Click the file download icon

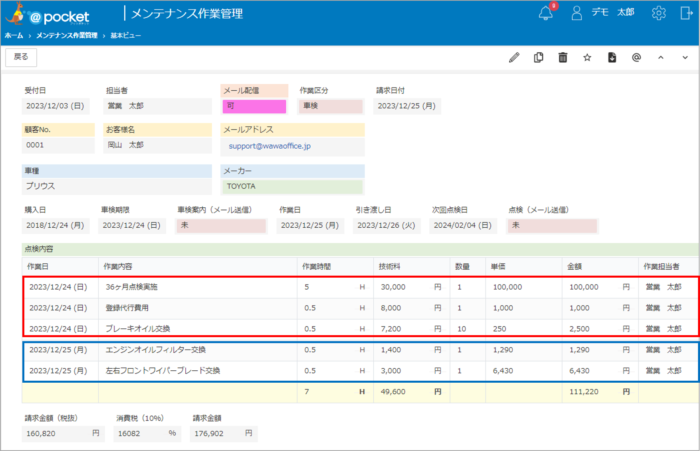tap(612, 58)
